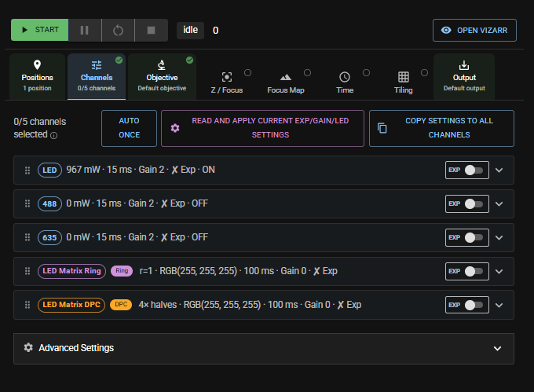
Task: Click the drag handle of LED Matrix DPC
Action: click(27, 305)
